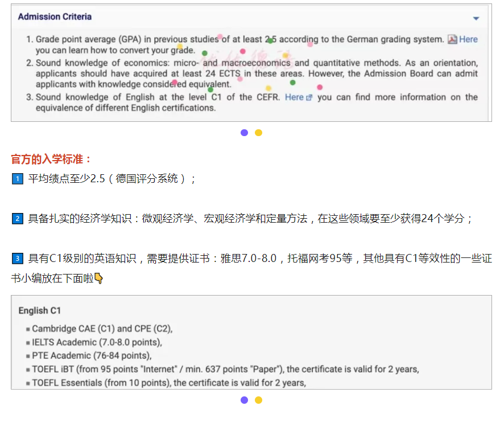Select the Cambridge CAE (C1) and CPE (C2) item
The width and height of the screenshot is (504, 422).
click(102, 329)
